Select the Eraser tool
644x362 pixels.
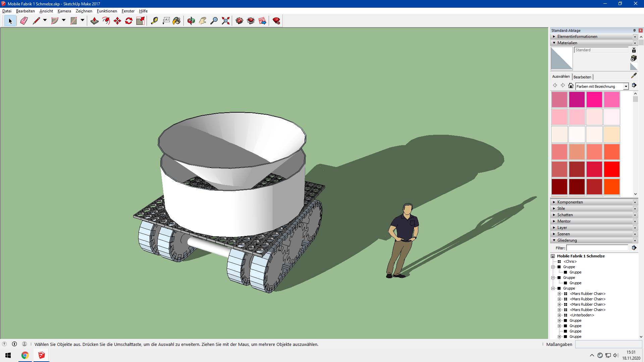[x=24, y=21]
